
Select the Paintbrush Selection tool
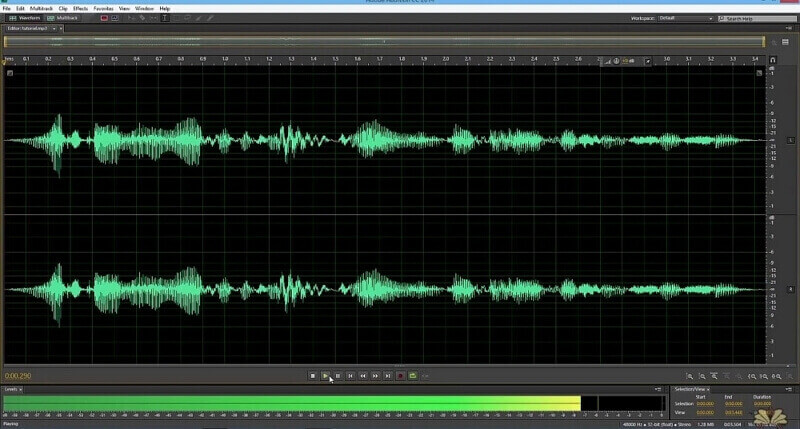pos(198,18)
